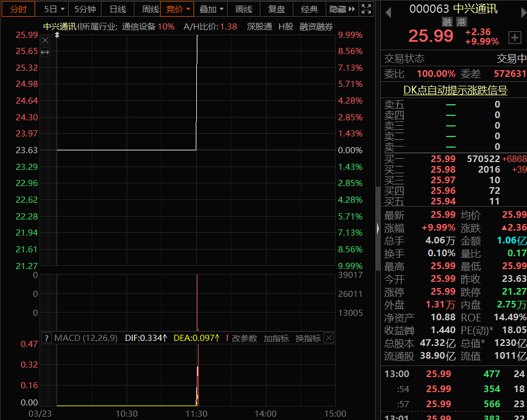The height and width of the screenshot is (420, 527).
Task: Click the 买五 bid price 25.94
Action: tap(443, 201)
